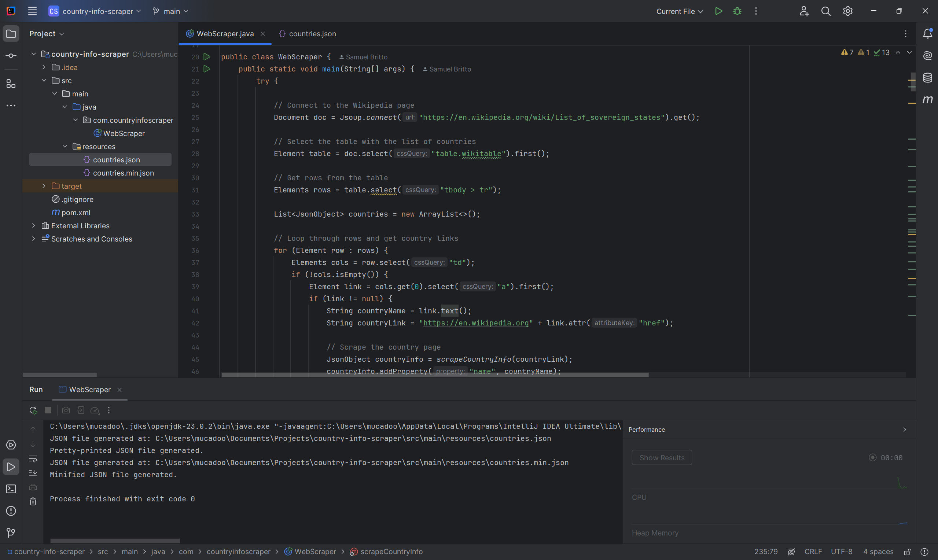The image size is (938, 560).
Task: Open the Maven tool window
Action: [x=927, y=100]
